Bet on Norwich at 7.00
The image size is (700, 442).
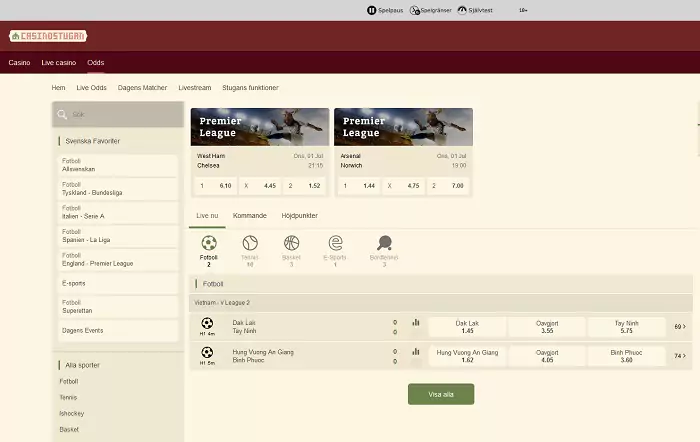tap(448, 186)
